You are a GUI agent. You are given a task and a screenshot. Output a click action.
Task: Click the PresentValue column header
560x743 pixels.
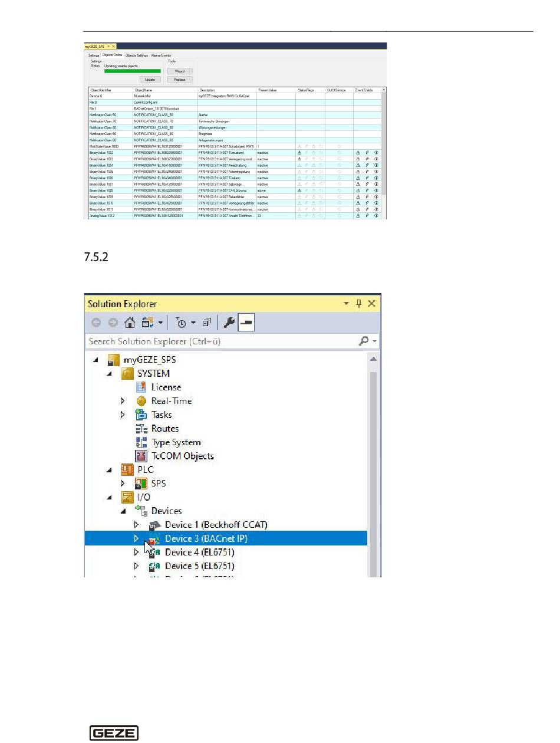(275, 90)
